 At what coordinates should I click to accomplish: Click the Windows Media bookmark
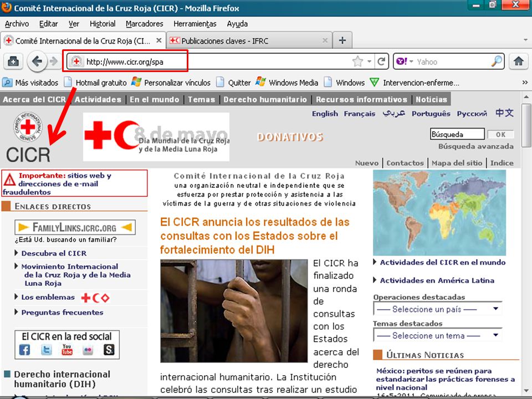287,83
